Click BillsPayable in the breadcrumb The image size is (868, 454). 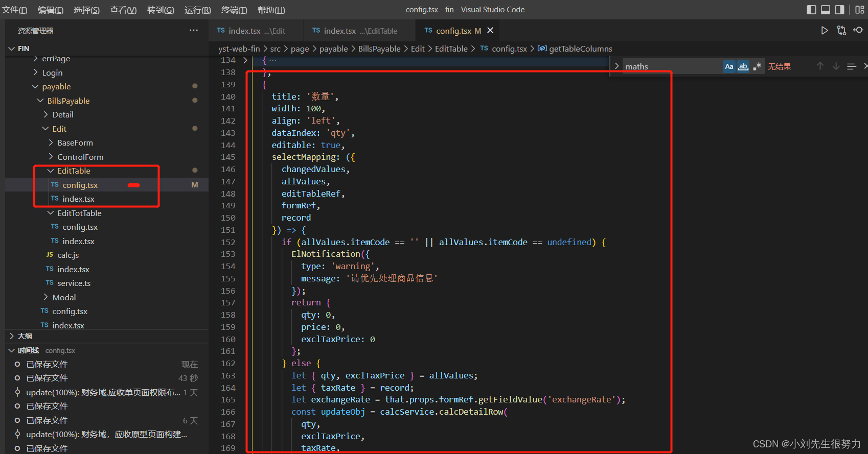[379, 49]
